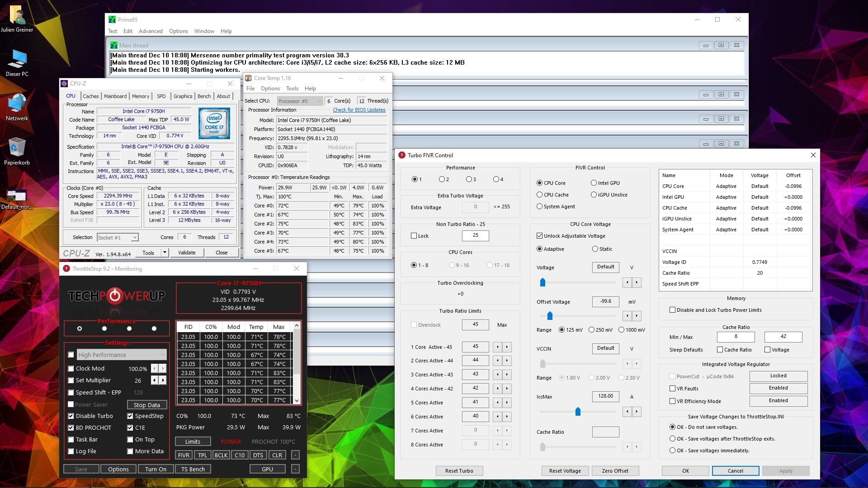868x488 pixels.
Task: Enable the Clock Mod checkbox
Action: click(x=71, y=368)
